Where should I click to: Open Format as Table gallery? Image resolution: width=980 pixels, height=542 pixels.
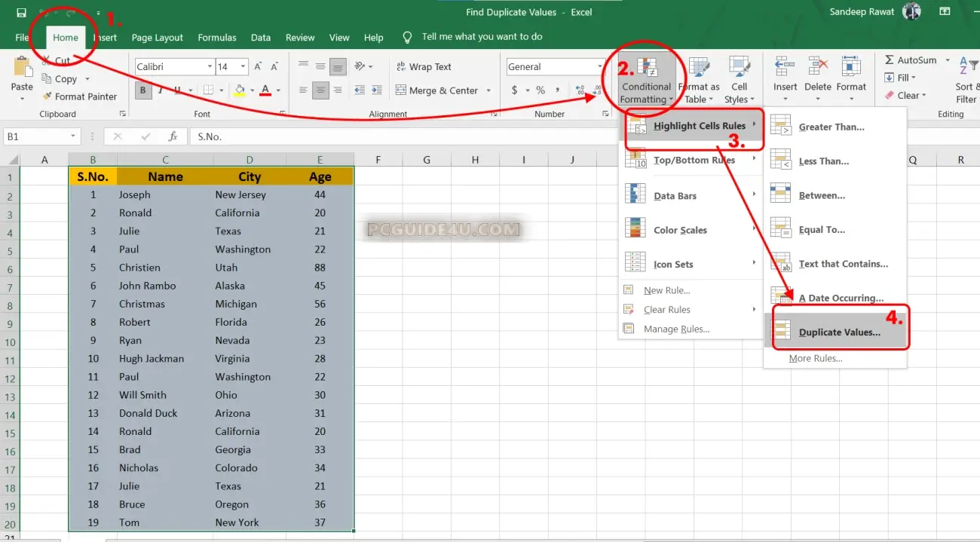[699, 69]
